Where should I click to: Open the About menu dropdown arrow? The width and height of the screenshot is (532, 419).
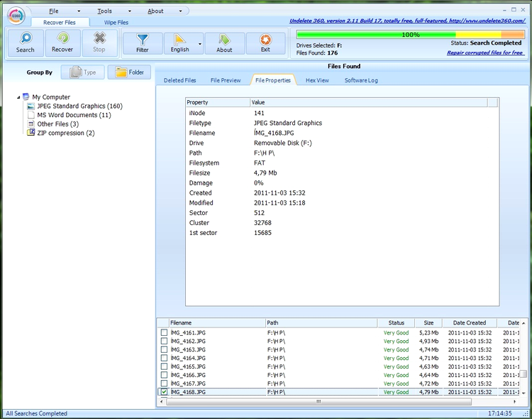tap(180, 11)
